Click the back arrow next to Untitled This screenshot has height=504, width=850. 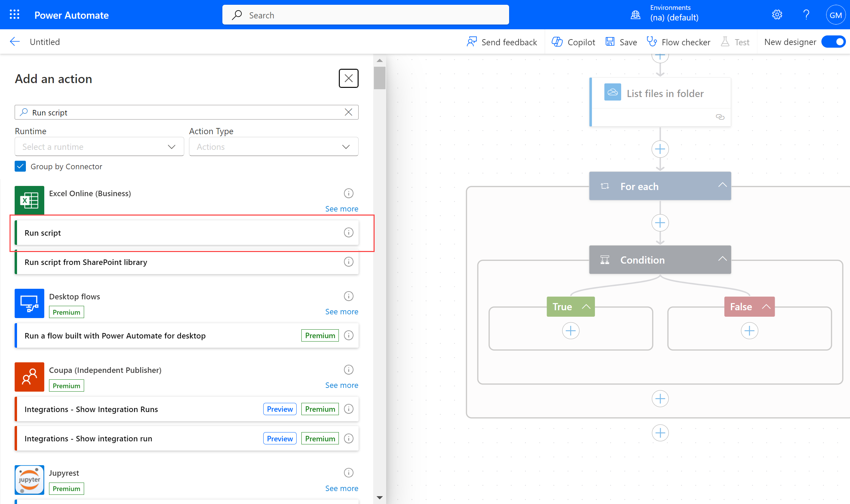point(15,42)
